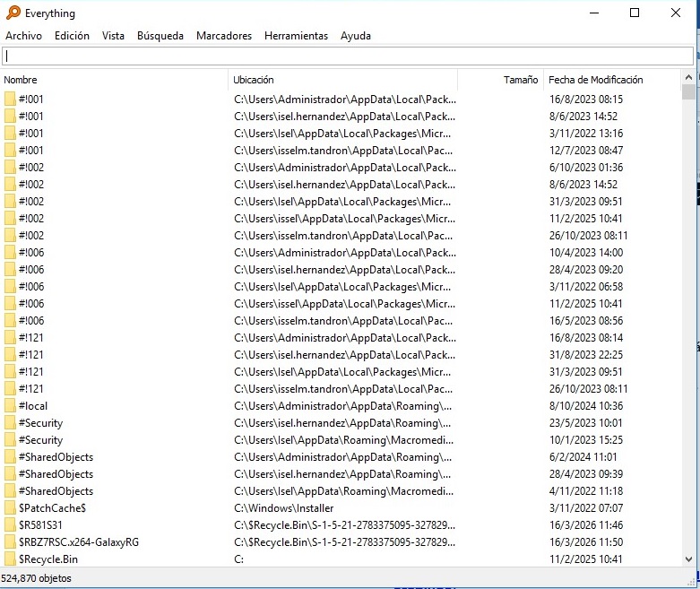Open the Búsqueda menu
Screen dimensions: 700x589
(160, 36)
